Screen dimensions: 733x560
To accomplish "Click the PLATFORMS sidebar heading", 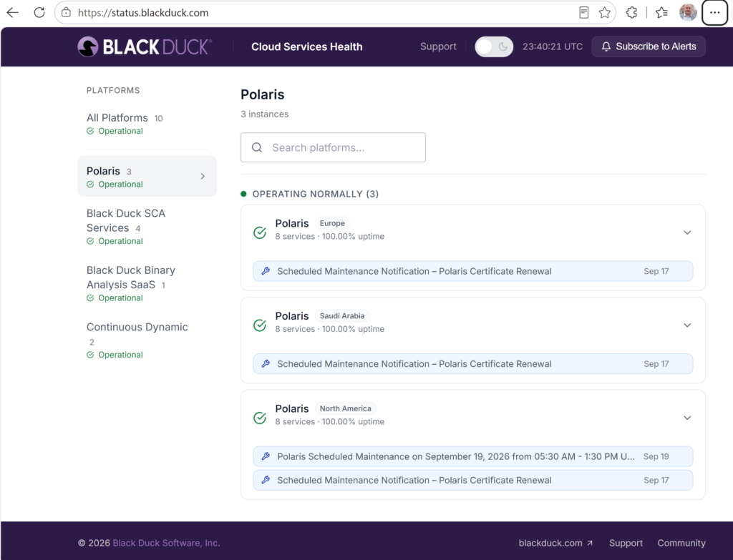I will coord(113,90).
